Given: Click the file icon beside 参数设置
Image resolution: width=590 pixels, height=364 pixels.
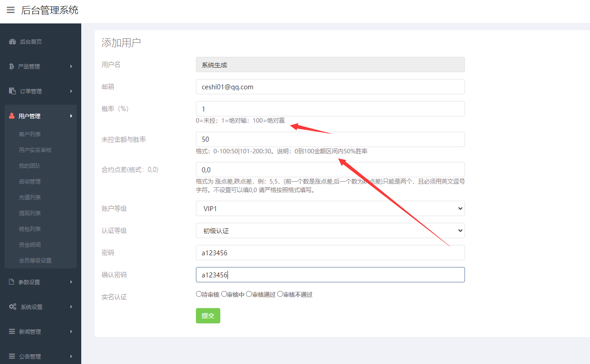Looking at the screenshot, I should (12, 282).
